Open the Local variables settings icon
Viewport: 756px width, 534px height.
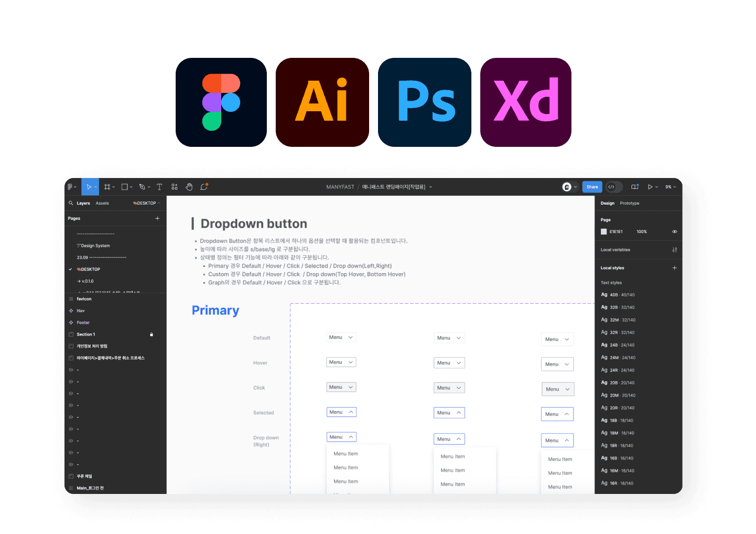pos(674,250)
